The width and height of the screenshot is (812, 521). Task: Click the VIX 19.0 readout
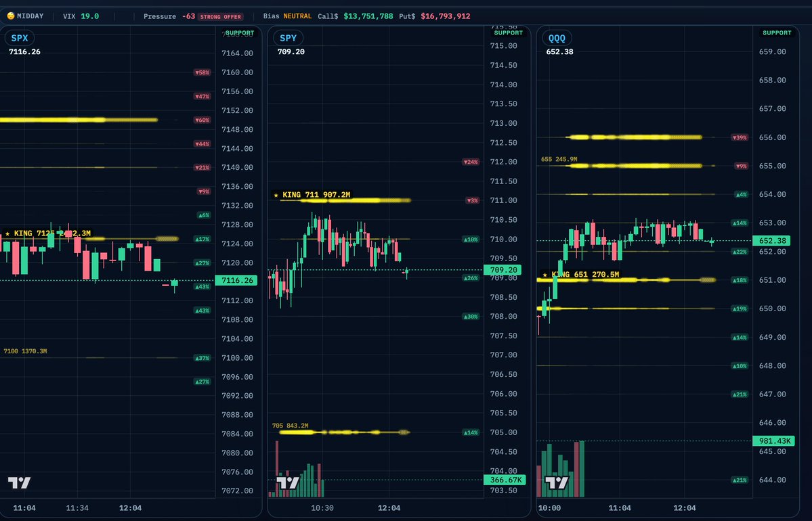[81, 16]
